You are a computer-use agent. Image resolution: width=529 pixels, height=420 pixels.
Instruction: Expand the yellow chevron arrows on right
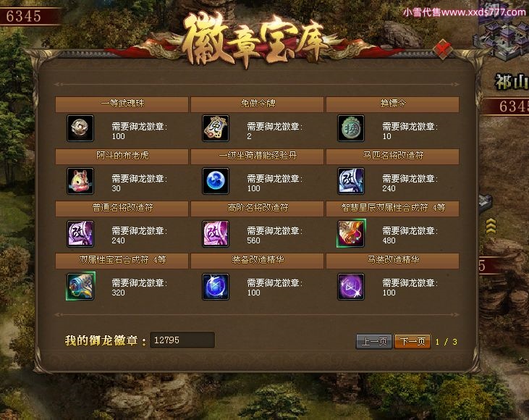tap(491, 226)
